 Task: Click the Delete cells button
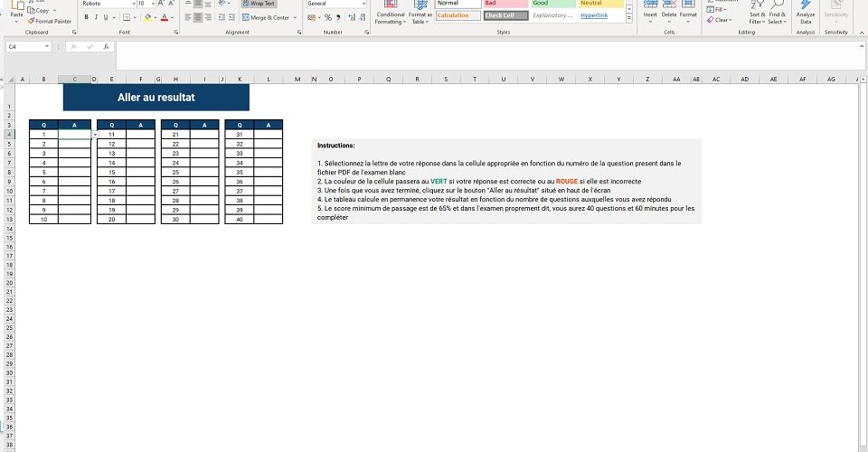(x=669, y=12)
